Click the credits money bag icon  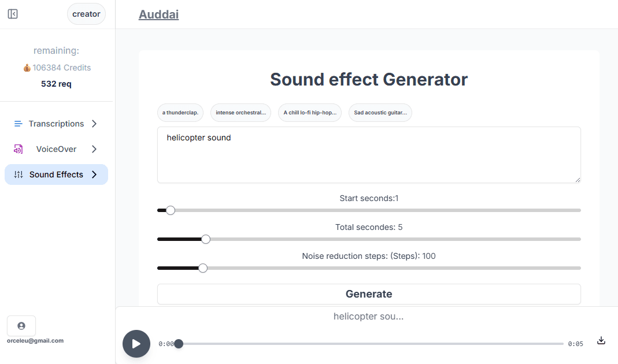pos(27,68)
